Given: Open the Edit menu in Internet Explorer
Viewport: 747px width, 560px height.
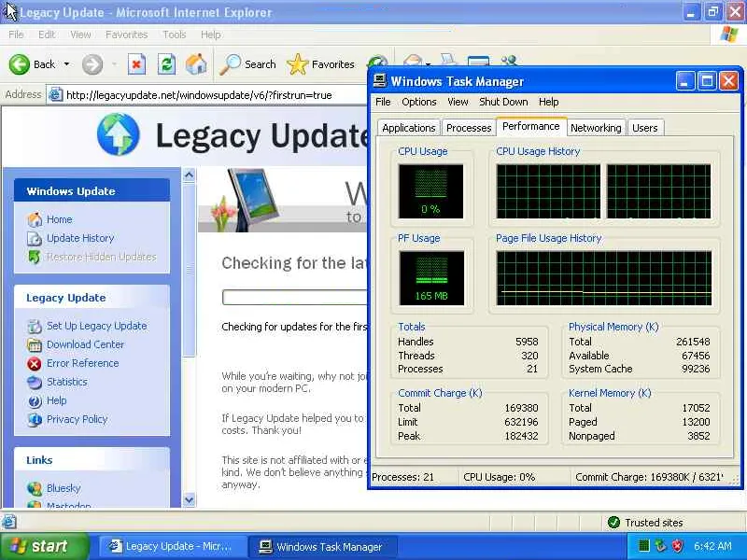Looking at the screenshot, I should tap(47, 35).
